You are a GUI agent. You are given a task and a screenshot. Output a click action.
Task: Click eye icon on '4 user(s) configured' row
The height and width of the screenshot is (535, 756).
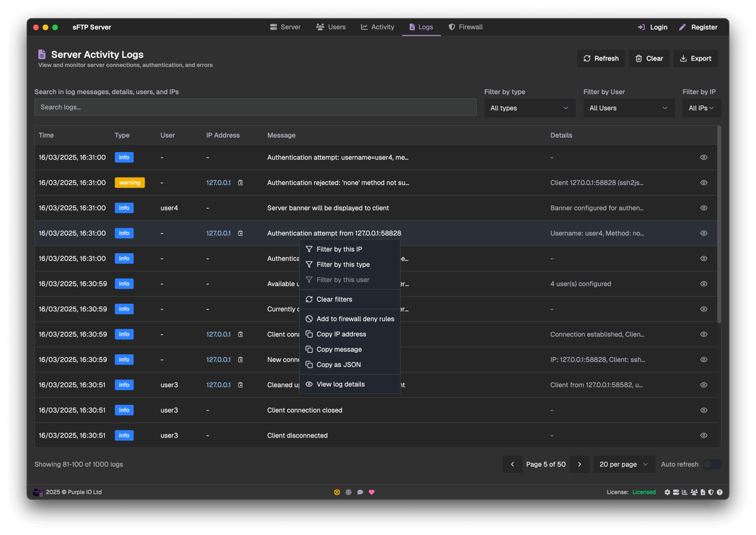[703, 284]
